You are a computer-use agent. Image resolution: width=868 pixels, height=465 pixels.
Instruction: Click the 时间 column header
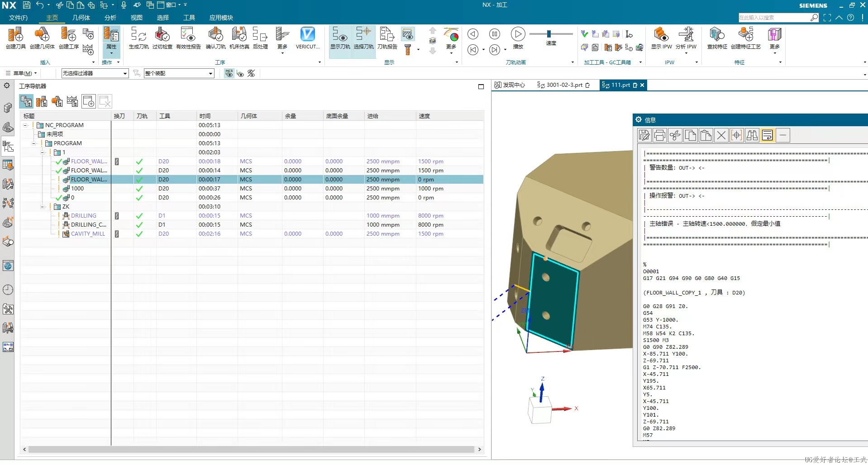[217, 116]
